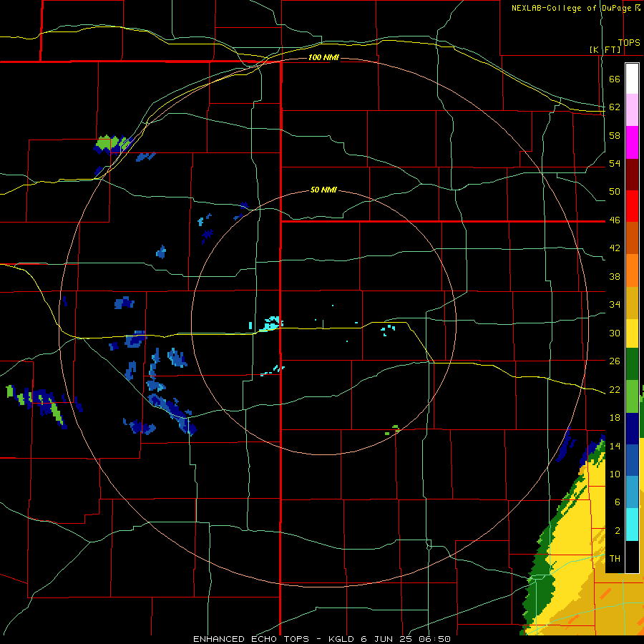Image resolution: width=644 pixels, height=644 pixels.
Task: Click the ENHANCED ECHO TOPS caption text
Action: coord(251,639)
